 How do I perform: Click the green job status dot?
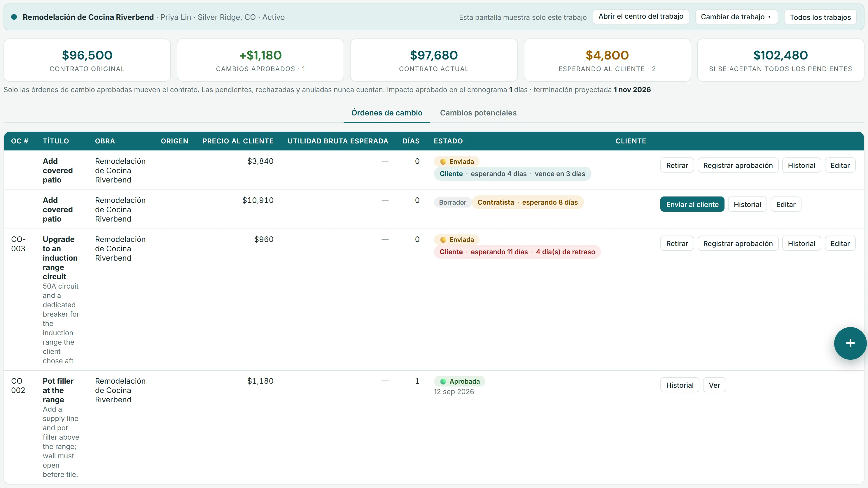[14, 17]
